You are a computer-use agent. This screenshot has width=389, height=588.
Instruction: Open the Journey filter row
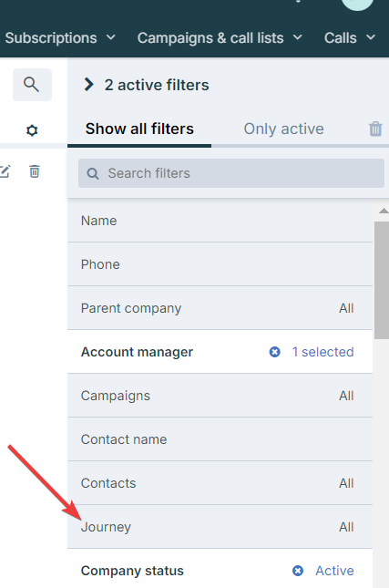[220, 527]
